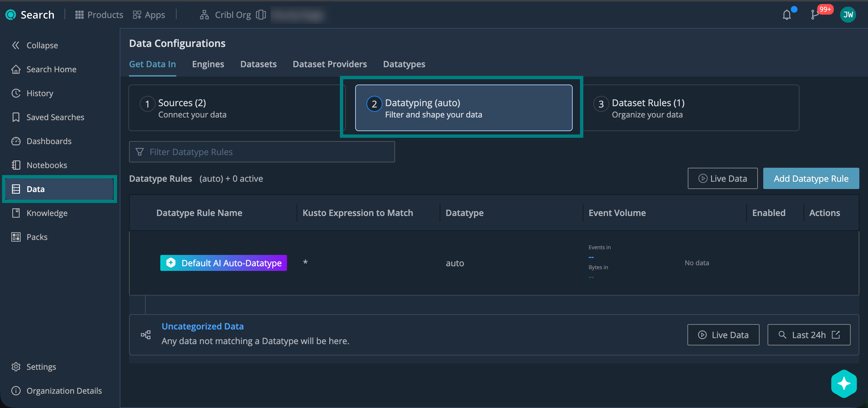Viewport: 868px width, 408px height.
Task: Click the Datatype column header
Action: pyautogui.click(x=464, y=213)
